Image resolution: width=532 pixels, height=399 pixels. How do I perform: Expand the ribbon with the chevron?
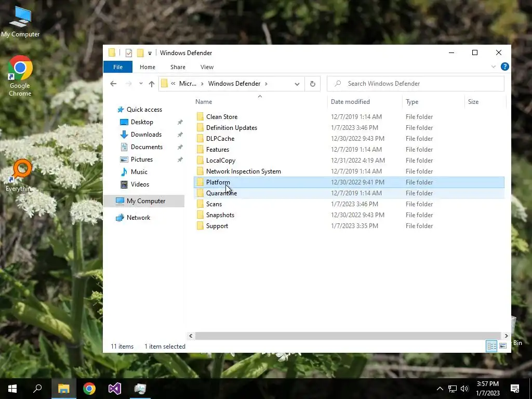494,66
